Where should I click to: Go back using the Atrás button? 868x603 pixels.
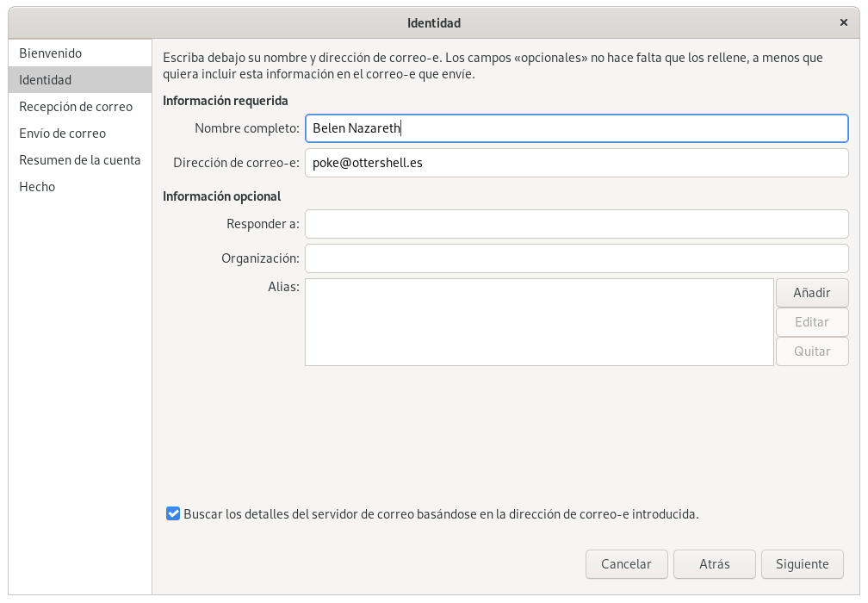[x=714, y=564]
